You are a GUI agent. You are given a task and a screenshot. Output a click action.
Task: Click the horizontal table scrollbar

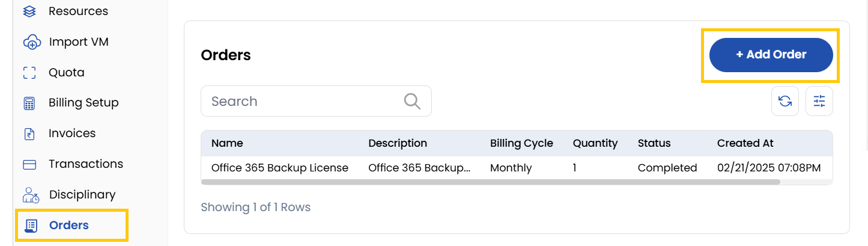pos(490,182)
